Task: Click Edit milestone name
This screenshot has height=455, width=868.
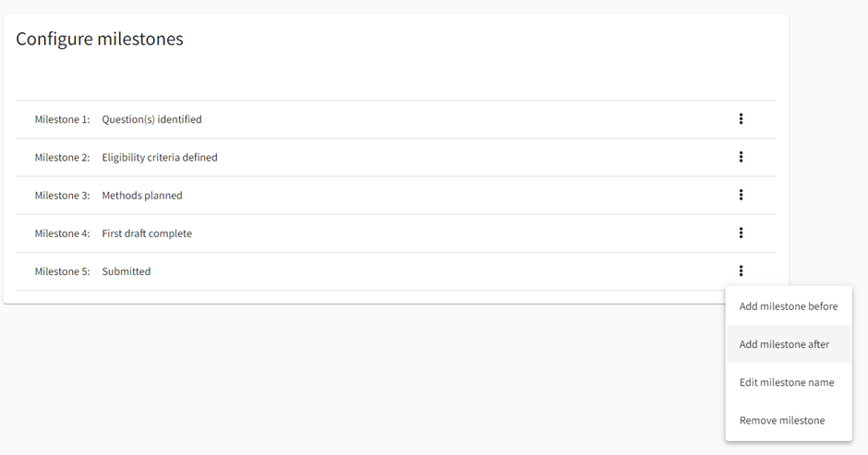Action: 787,382
